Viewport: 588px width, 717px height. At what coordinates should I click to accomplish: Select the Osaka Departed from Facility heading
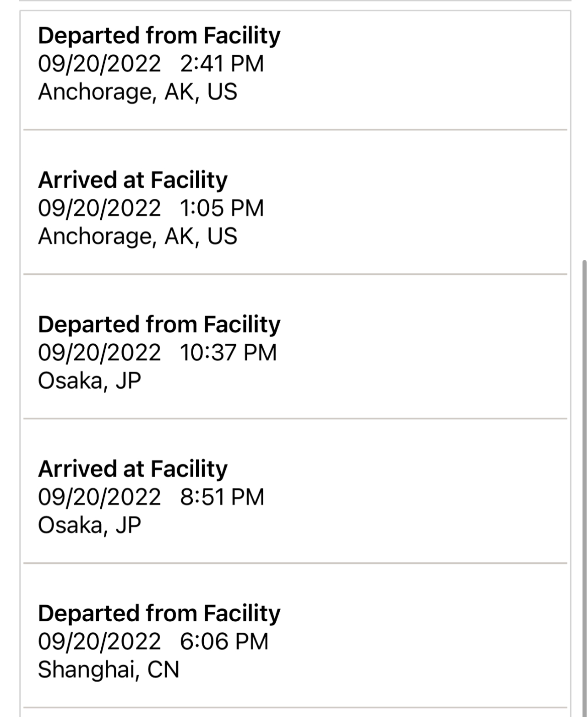(x=159, y=325)
